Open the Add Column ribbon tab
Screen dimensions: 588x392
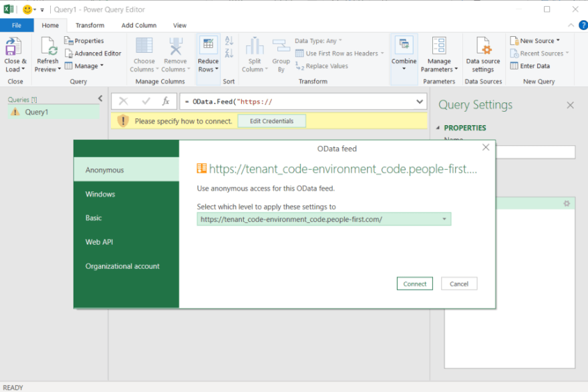[138, 25]
